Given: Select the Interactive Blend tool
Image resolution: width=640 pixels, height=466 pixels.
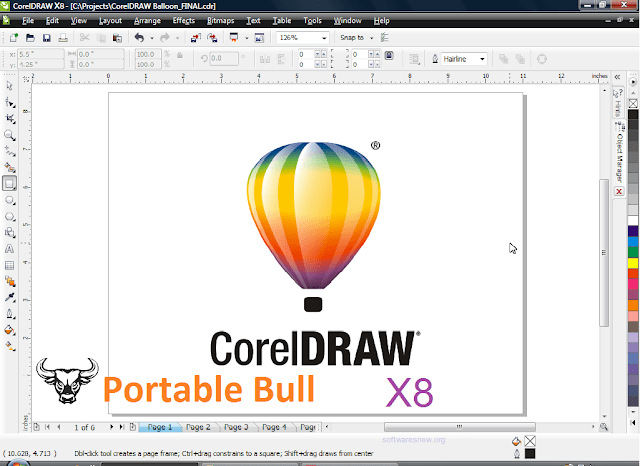Looking at the screenshot, I should pyautogui.click(x=9, y=281).
